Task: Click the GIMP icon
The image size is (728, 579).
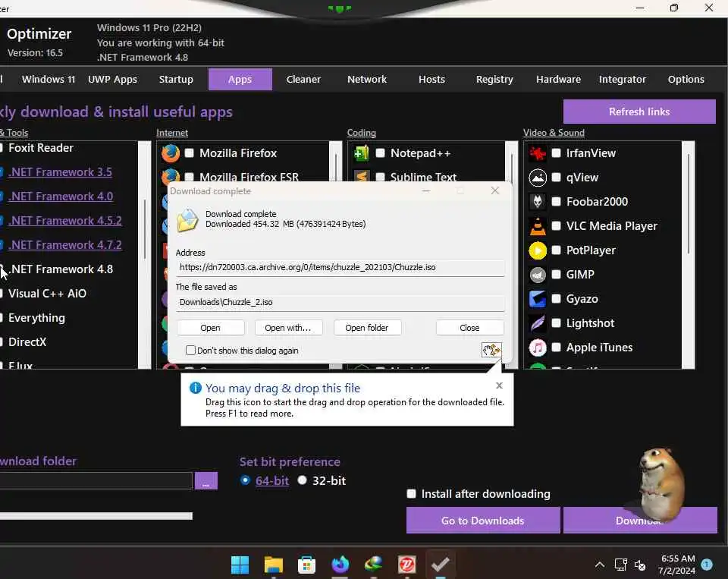Action: [538, 275]
